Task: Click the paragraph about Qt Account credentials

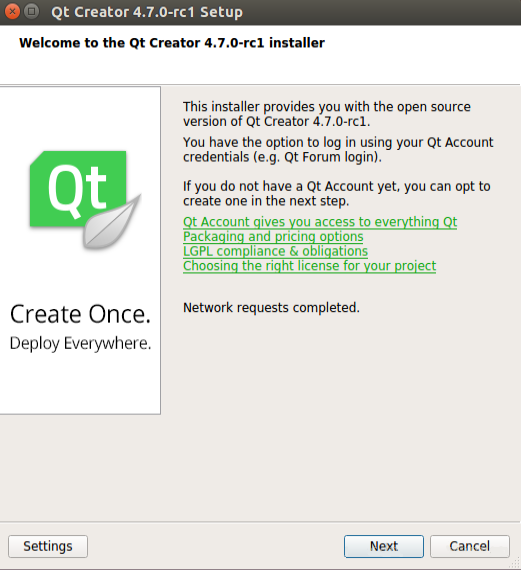Action: click(338, 150)
